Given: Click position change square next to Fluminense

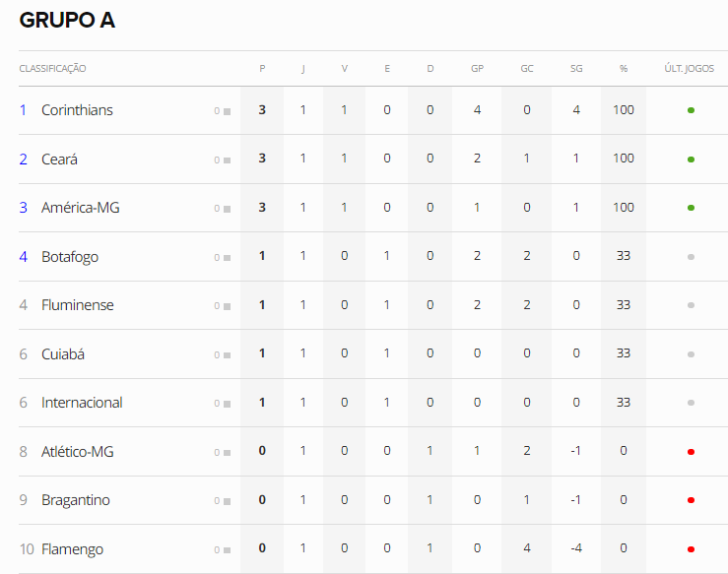Looking at the screenshot, I should click(x=227, y=306).
